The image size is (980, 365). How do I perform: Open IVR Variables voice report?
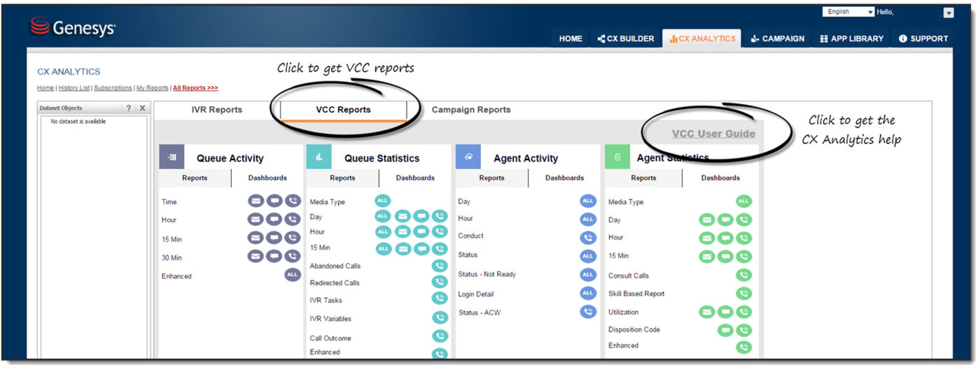tap(440, 318)
